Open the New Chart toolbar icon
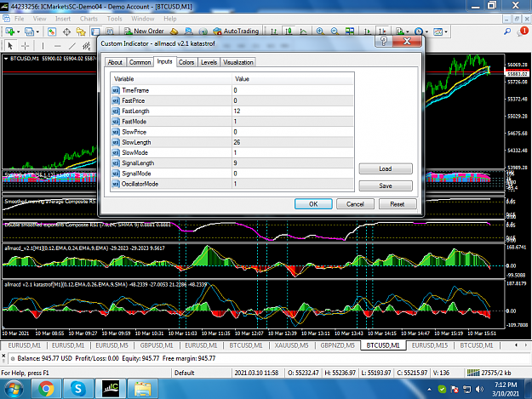532x399 pixels. (x=9, y=31)
